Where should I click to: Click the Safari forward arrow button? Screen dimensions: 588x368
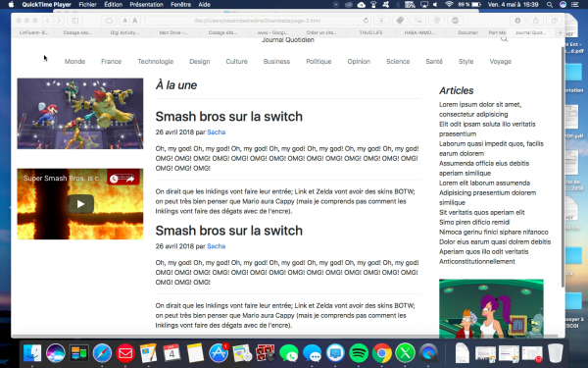tap(59, 21)
